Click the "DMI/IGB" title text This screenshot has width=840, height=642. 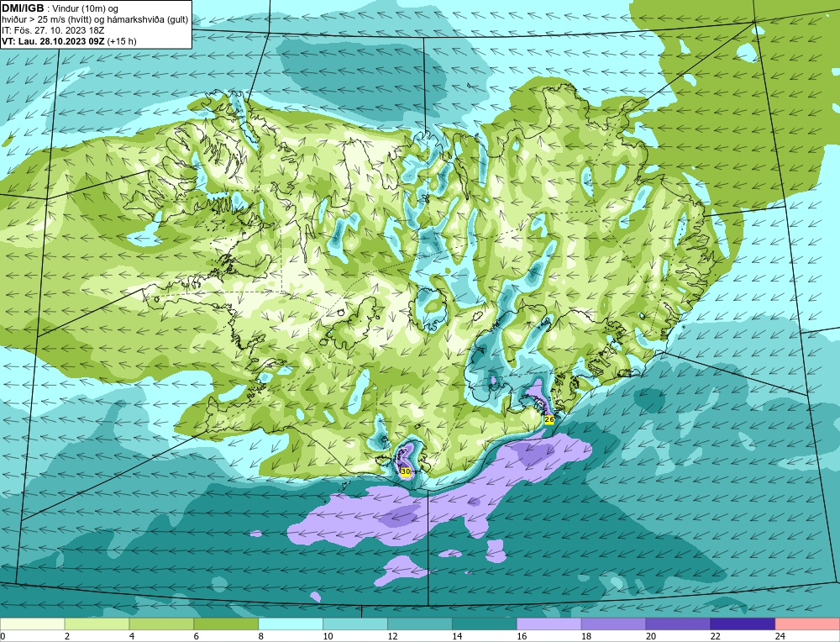tap(23, 8)
